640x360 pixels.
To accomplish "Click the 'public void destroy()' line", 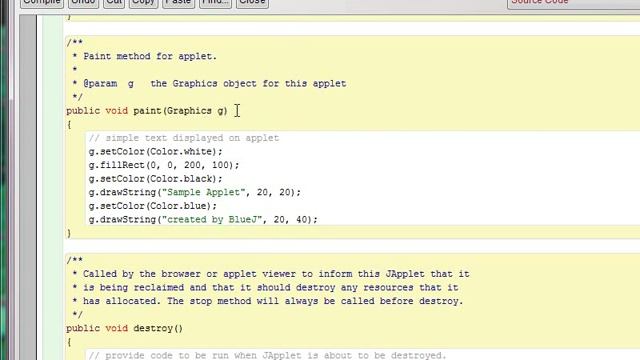I will (x=124, y=329).
